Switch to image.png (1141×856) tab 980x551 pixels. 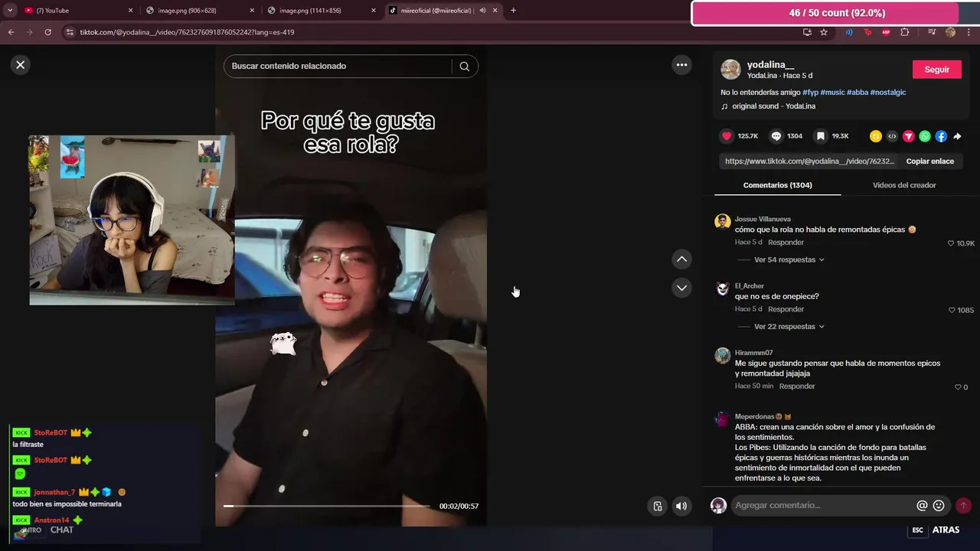point(320,11)
